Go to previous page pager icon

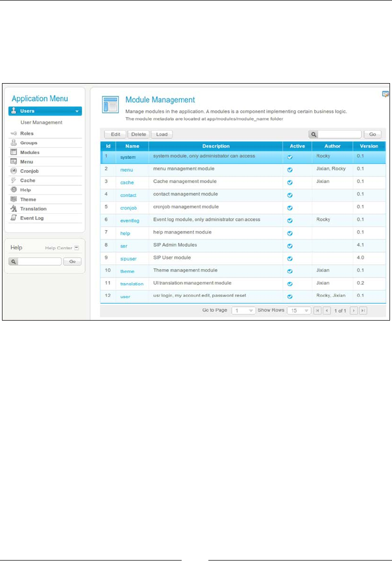pyautogui.click(x=327, y=311)
